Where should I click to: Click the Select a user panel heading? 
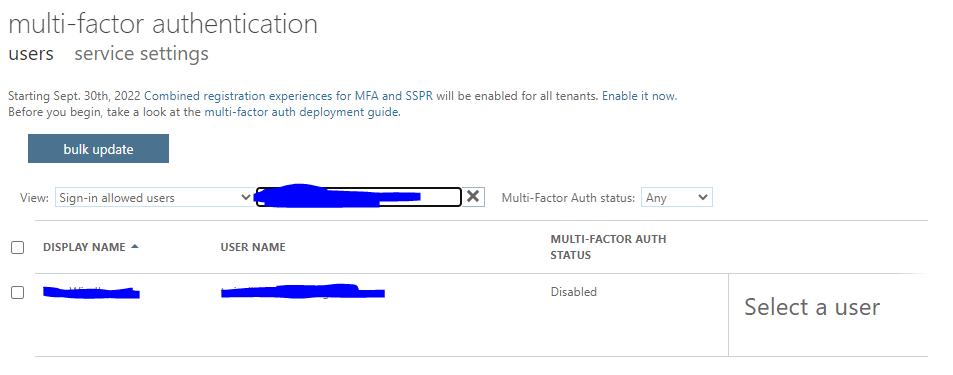(812, 307)
